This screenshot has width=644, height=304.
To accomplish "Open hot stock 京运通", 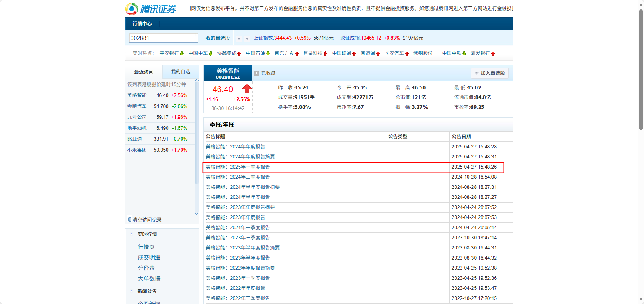I will 368,53.
